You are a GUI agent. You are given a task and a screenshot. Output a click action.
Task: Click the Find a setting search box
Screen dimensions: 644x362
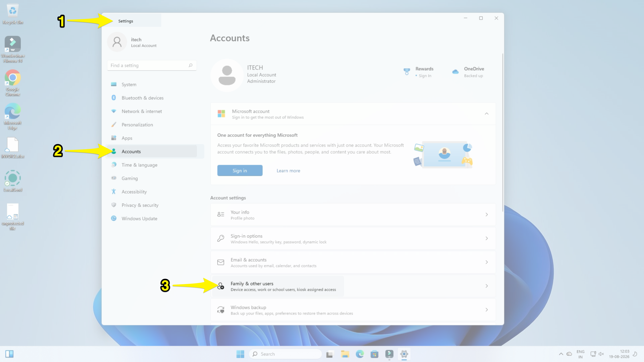[x=152, y=65]
